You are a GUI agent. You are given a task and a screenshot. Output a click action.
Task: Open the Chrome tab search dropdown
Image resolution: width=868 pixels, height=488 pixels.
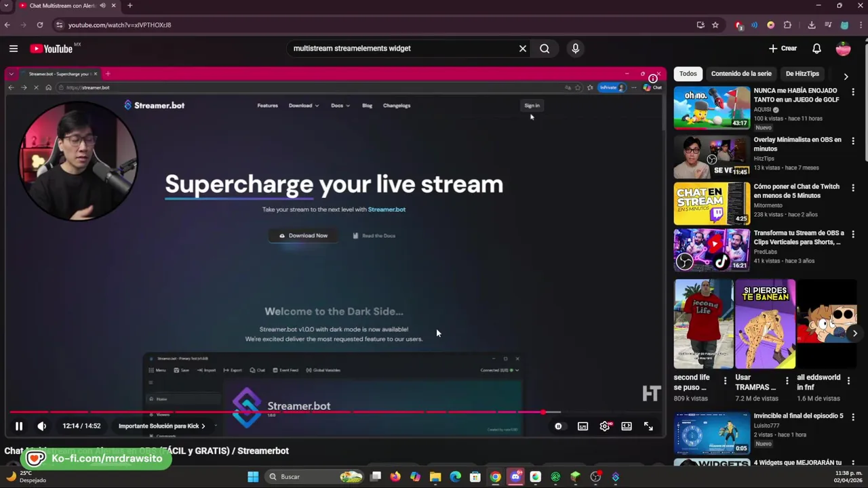[x=7, y=5]
